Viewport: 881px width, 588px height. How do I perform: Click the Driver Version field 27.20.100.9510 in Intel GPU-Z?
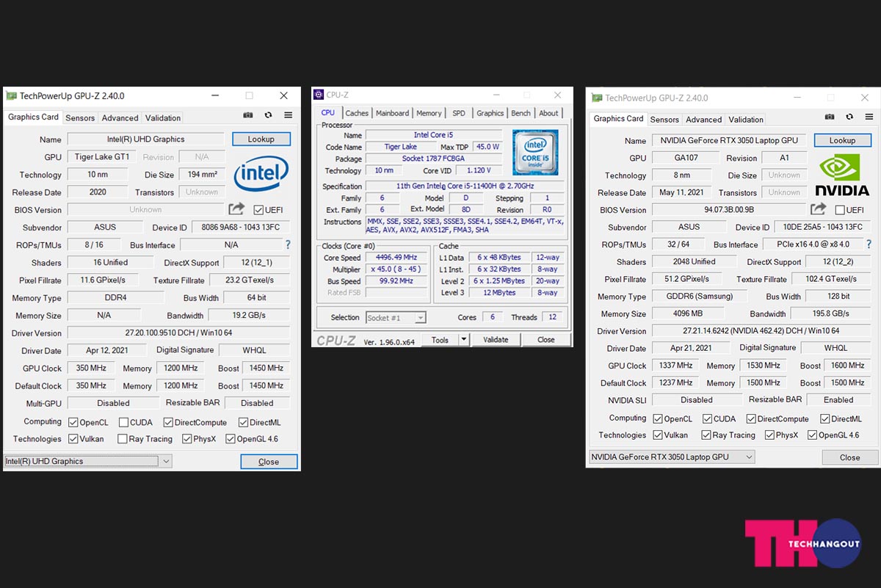click(x=178, y=333)
